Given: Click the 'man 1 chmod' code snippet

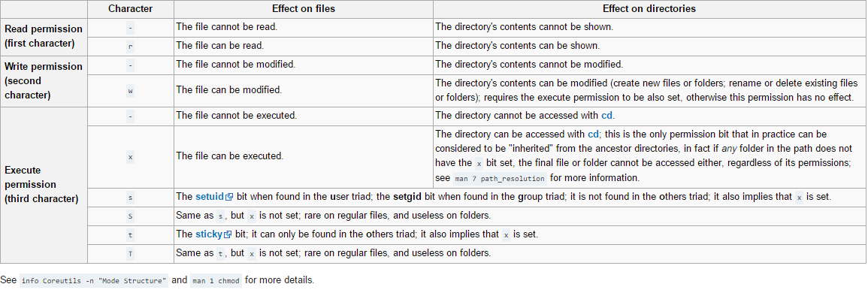Looking at the screenshot, I should (216, 280).
